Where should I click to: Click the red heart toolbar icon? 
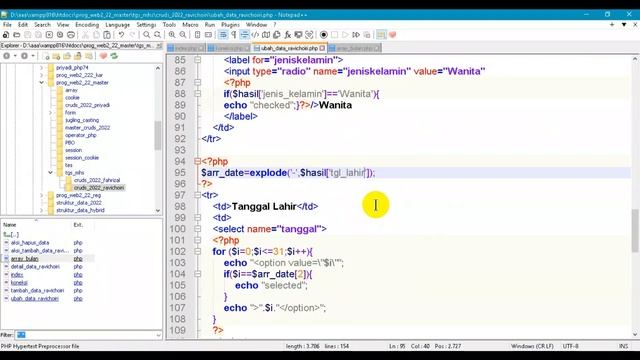393,35
